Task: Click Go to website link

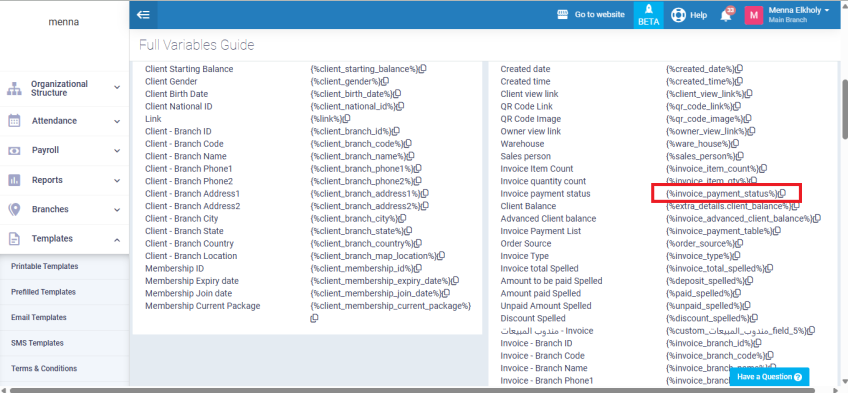Action: (591, 15)
